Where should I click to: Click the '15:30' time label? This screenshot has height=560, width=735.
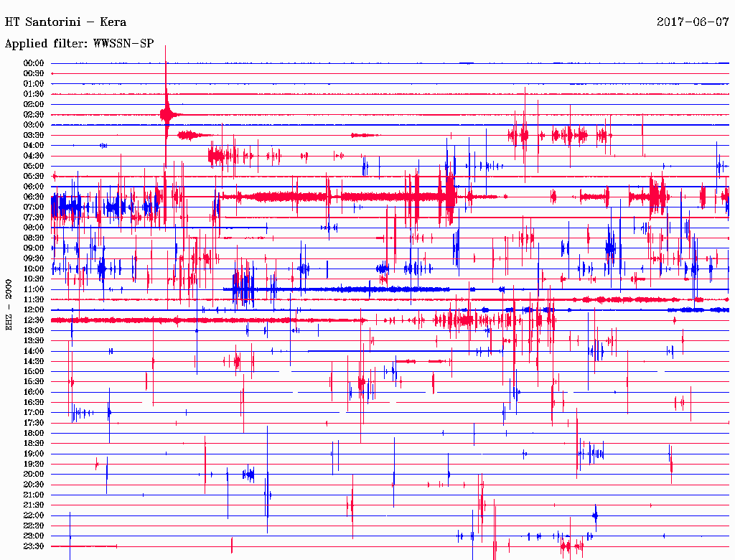click(x=34, y=382)
